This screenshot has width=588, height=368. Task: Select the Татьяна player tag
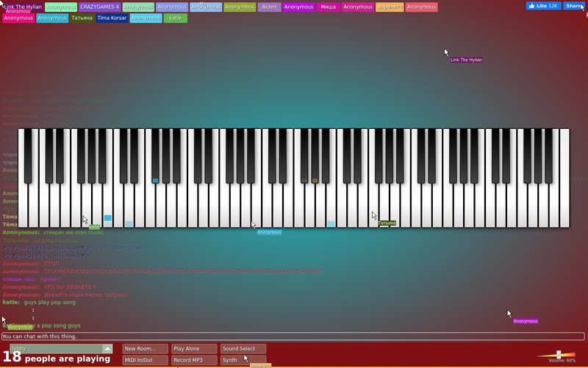[82, 18]
